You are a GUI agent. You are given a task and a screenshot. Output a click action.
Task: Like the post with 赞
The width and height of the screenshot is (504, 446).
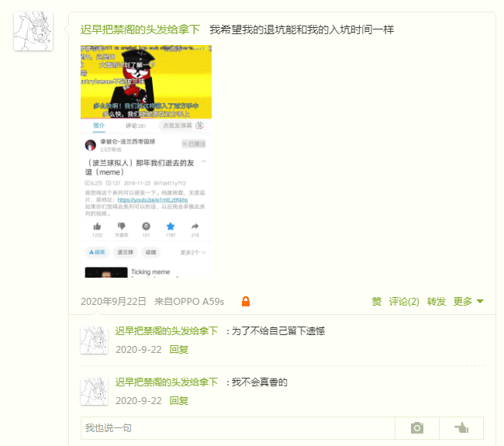376,301
